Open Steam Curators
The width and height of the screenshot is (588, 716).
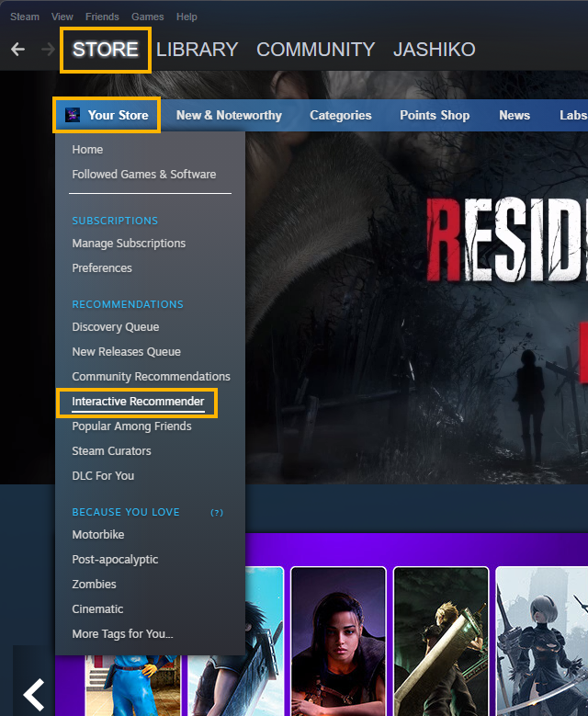(111, 450)
